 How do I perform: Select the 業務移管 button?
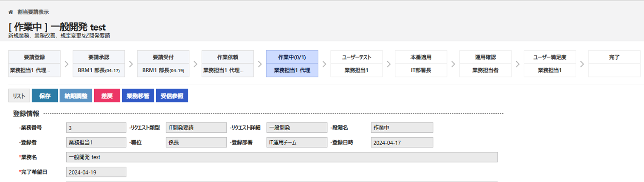[138, 96]
